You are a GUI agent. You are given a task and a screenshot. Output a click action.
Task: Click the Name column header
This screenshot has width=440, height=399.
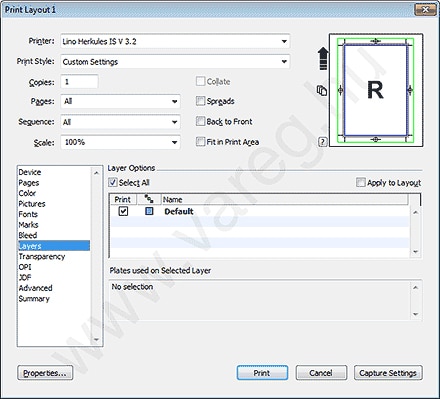[285, 199]
